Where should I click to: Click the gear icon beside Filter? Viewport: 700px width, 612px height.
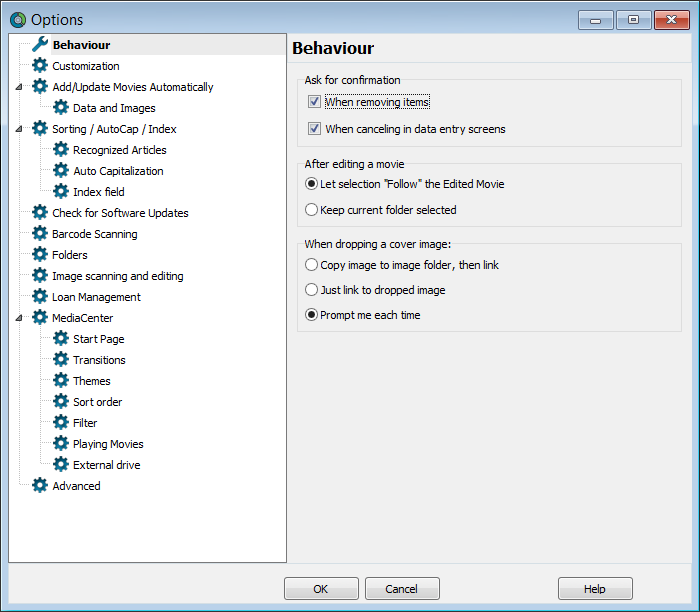tap(61, 422)
